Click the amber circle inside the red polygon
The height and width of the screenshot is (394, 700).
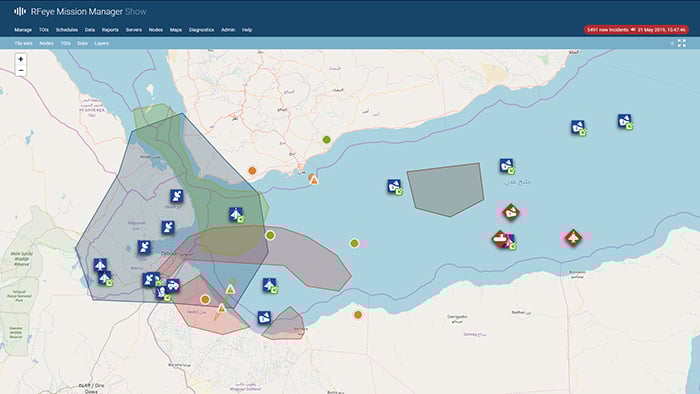click(205, 299)
